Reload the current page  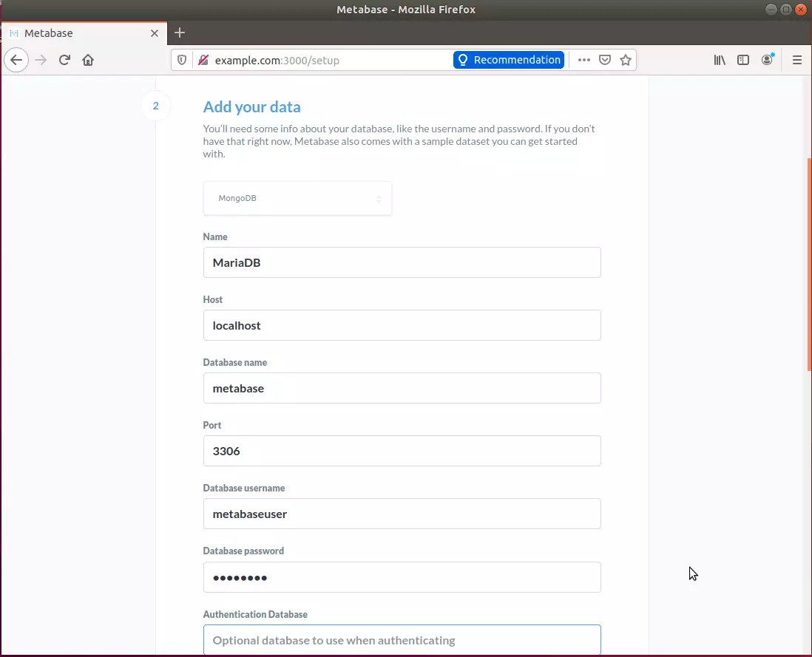click(64, 60)
